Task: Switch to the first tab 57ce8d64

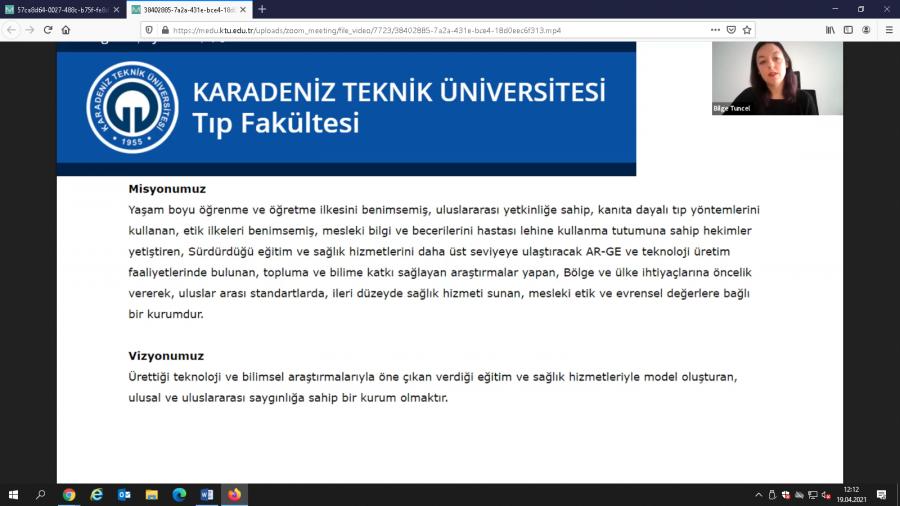Action: 60,9
